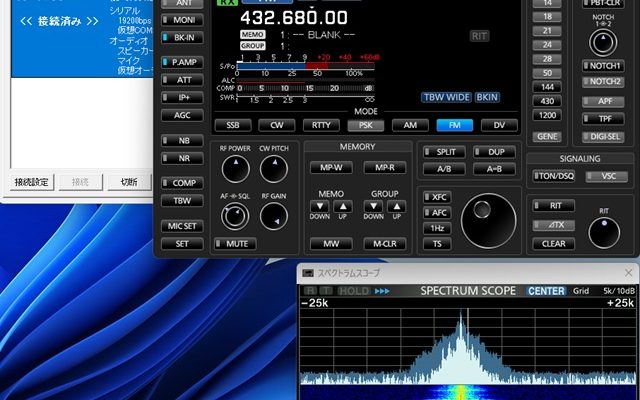
Task: Click the main tuning dial
Action: point(489,221)
